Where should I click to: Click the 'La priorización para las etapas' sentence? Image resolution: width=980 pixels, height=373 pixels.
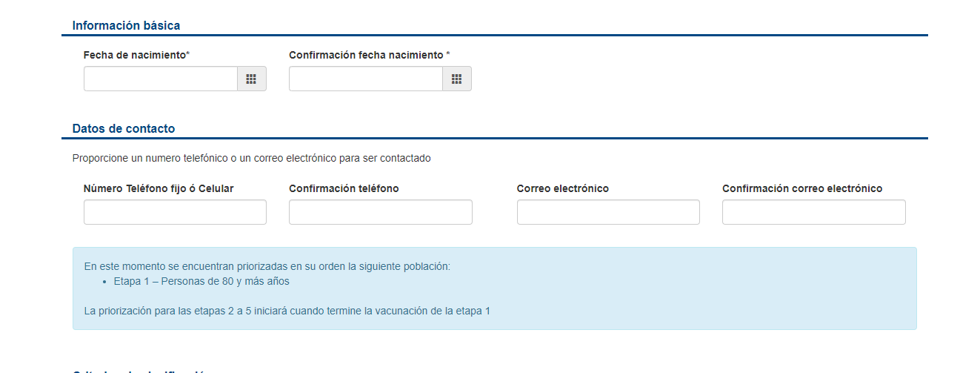click(x=287, y=311)
